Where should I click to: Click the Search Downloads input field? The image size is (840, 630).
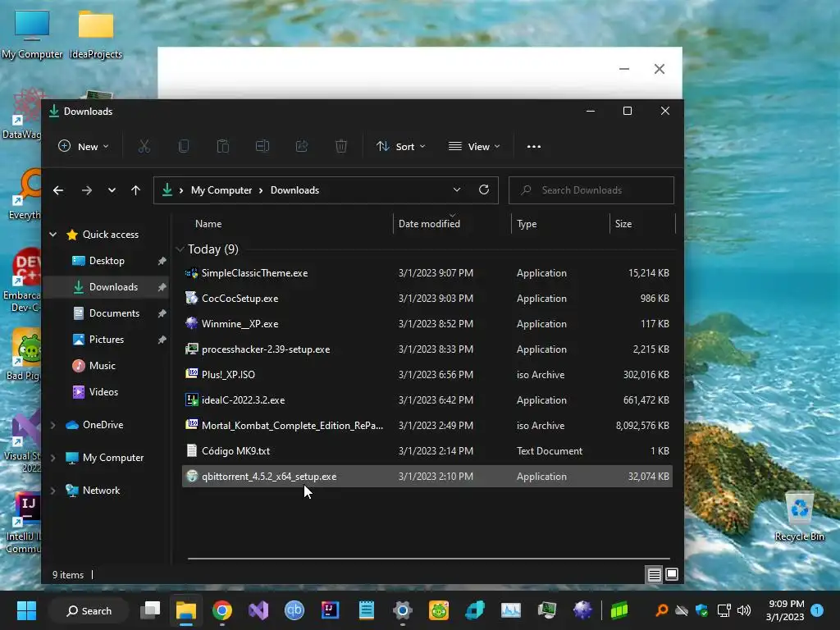pyautogui.click(x=591, y=190)
